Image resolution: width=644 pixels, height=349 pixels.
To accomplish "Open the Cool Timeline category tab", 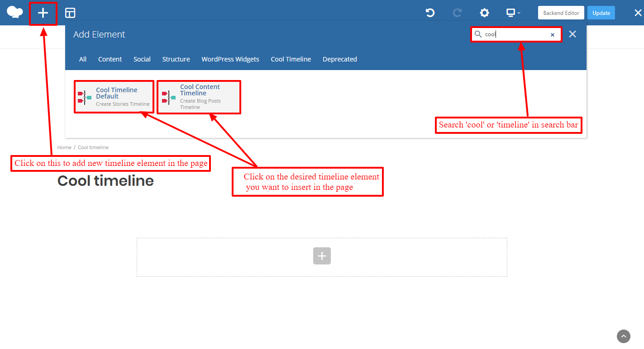I will [x=291, y=59].
